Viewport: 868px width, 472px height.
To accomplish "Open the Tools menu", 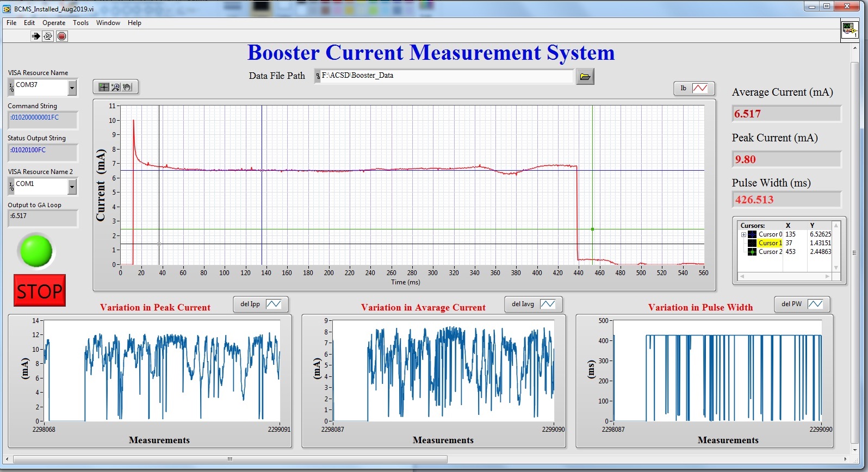I will [81, 23].
